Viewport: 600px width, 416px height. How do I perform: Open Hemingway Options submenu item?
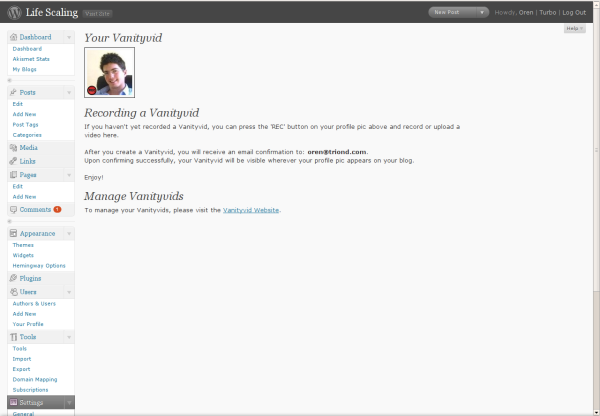(x=39, y=266)
